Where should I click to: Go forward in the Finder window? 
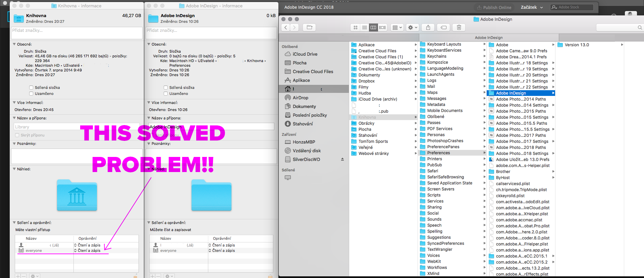294,27
